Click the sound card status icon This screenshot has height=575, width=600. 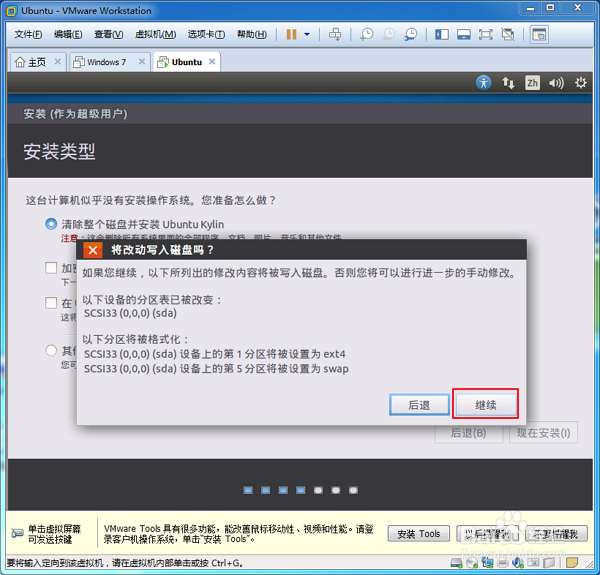click(x=518, y=563)
